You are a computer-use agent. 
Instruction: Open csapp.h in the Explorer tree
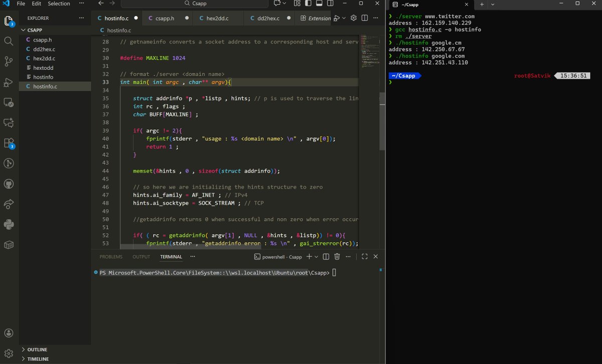click(55, 40)
